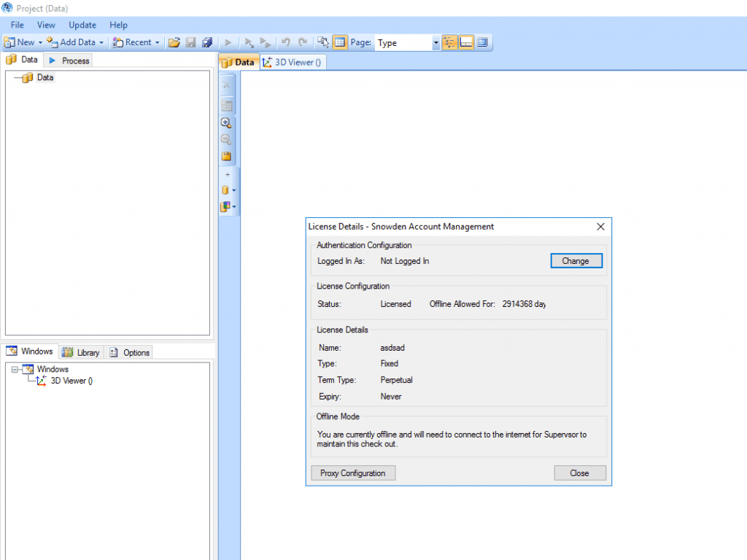Viewport: 747px width, 560px height.
Task: Toggle the grid table view button
Action: point(340,42)
